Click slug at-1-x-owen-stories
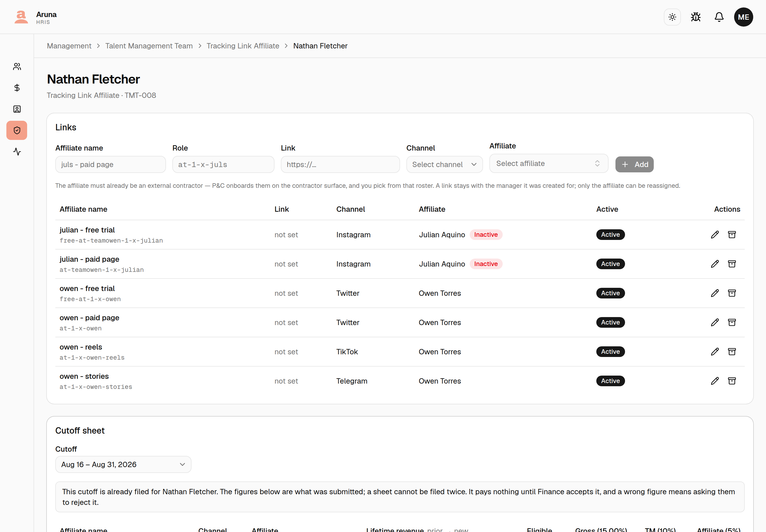Screen dimensions: 766x532 pyautogui.click(x=96, y=387)
